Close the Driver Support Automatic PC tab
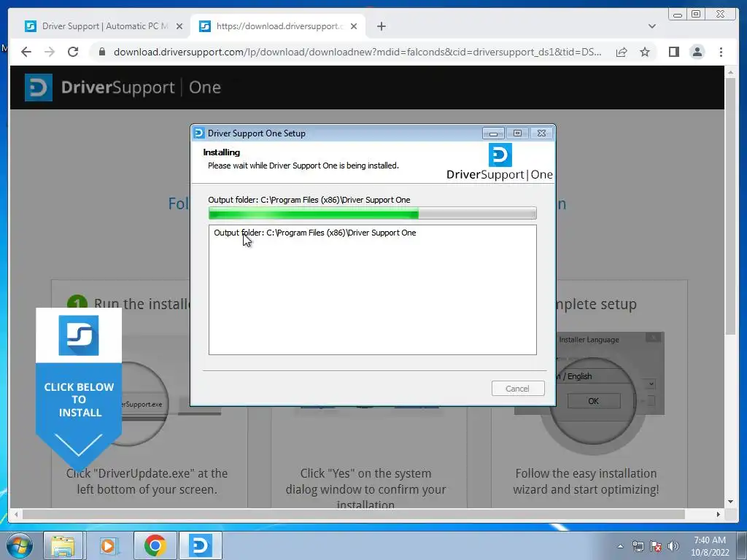Viewport: 747px width, 560px height. tap(179, 26)
